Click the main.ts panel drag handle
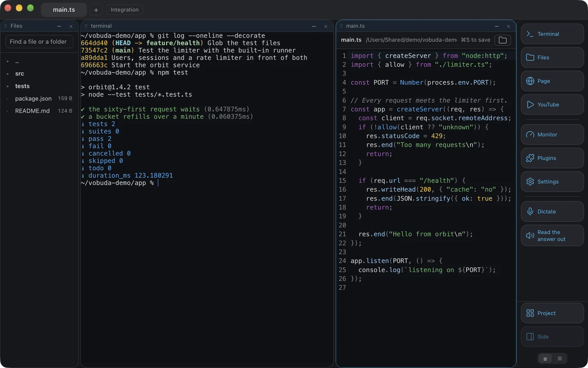 (x=341, y=26)
